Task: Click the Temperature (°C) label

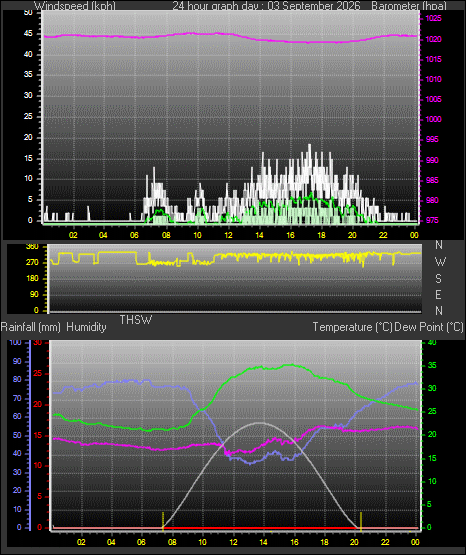Action: tap(352, 327)
